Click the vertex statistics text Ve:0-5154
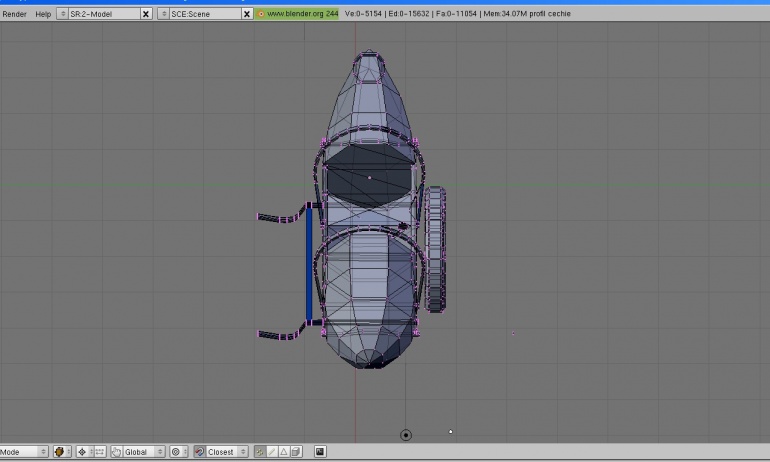 click(363, 14)
